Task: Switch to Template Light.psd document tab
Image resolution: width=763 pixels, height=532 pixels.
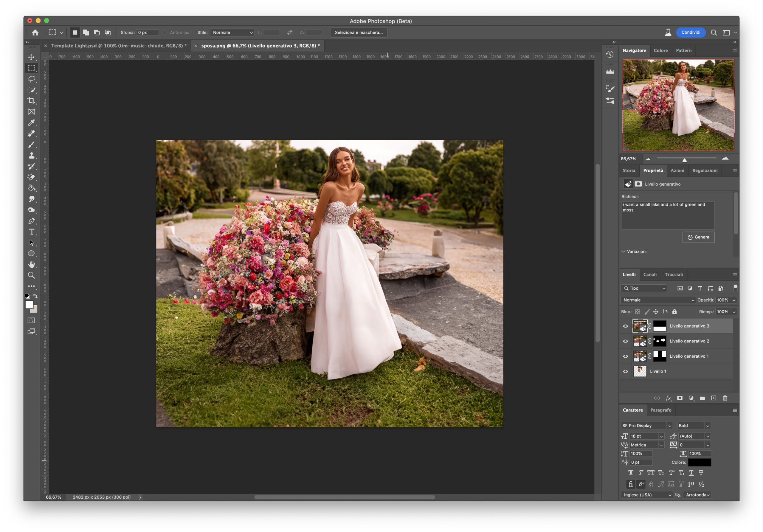Action: tap(119, 46)
